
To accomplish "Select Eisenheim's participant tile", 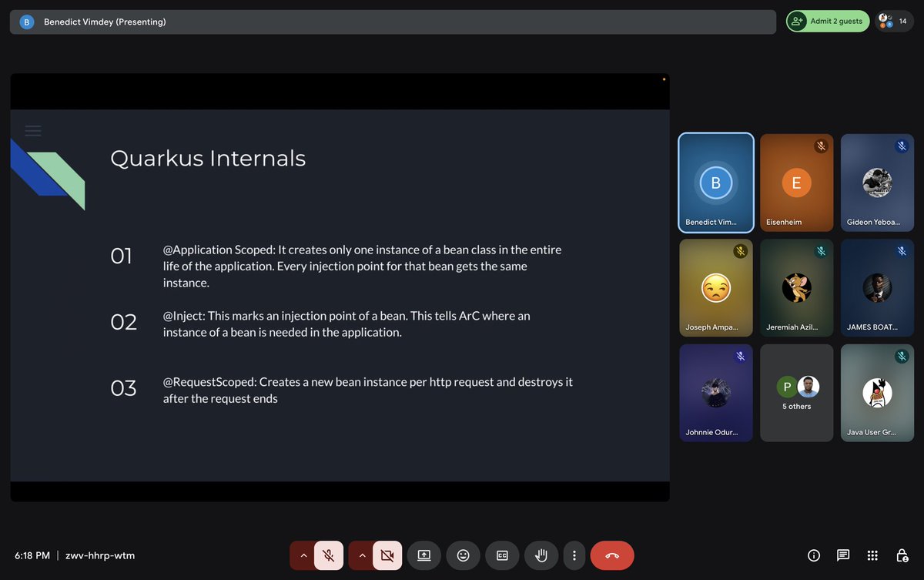I will 797,183.
